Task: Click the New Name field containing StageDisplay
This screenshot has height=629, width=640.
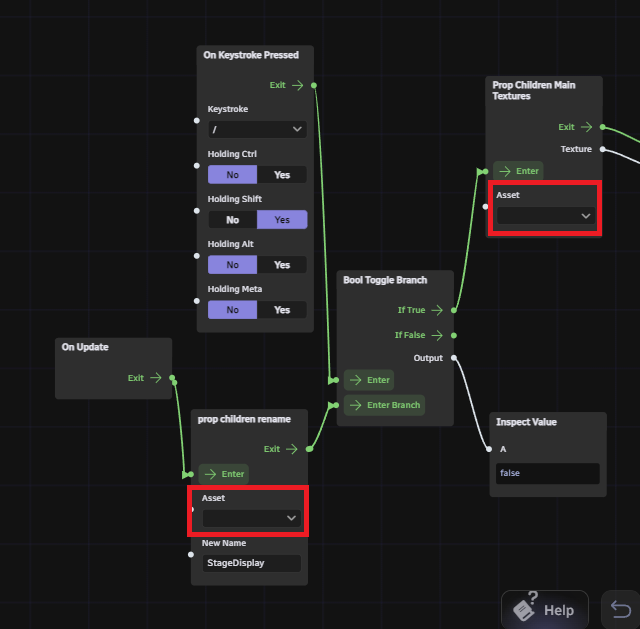Action: [251, 563]
